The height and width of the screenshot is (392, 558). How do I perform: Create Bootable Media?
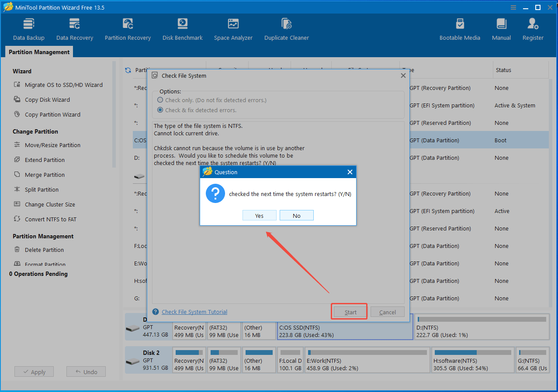click(x=460, y=28)
